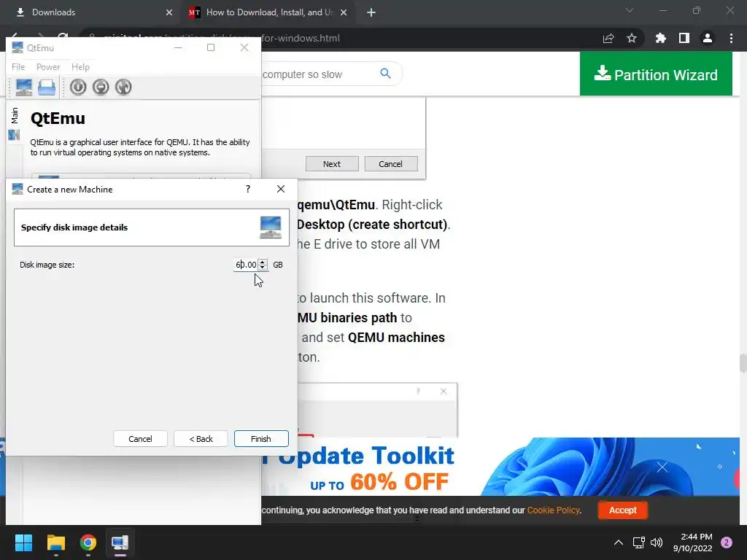Screen dimensions: 747x560
Task: Open the Chrome three-dot menu
Action: [x=731, y=39]
